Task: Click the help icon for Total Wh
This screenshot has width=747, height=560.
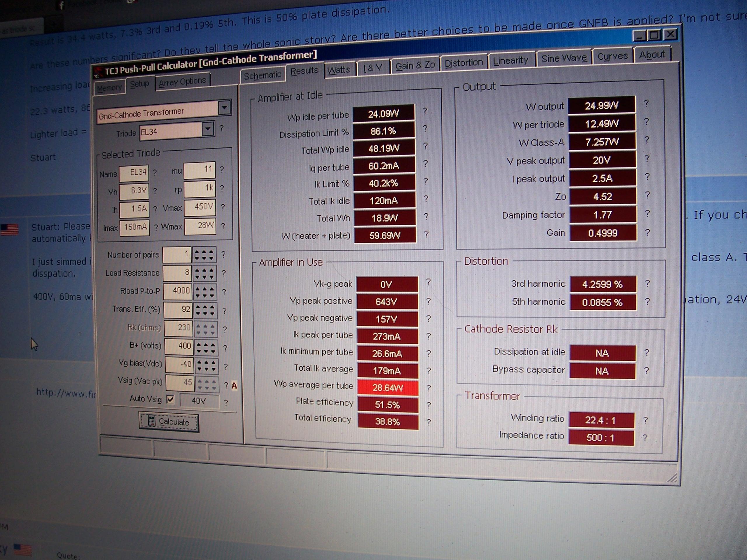Action: [x=426, y=216]
